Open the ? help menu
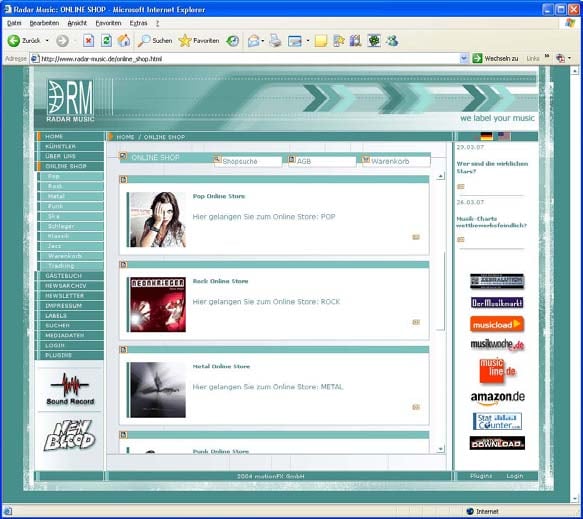The image size is (583, 519). click(x=157, y=23)
